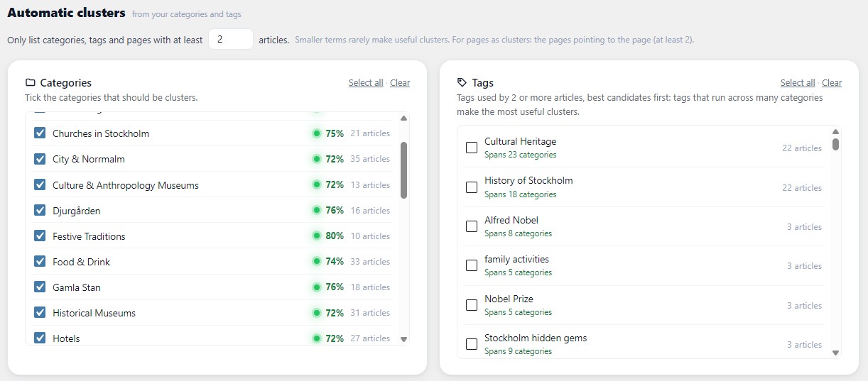Click green status dot for Churches in Stockholm
The image size is (868, 381).
pyautogui.click(x=317, y=133)
